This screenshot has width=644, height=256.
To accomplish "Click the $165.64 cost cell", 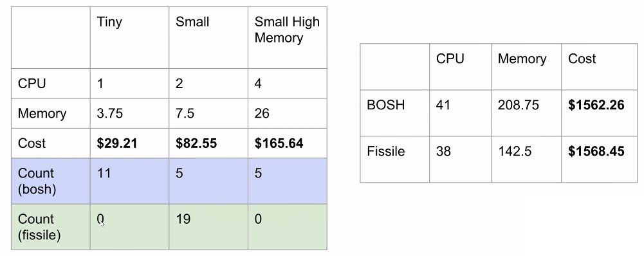I will 288,143.
